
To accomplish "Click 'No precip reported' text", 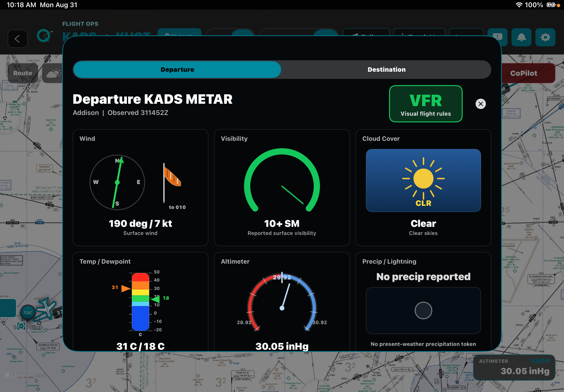I will coord(423,277).
